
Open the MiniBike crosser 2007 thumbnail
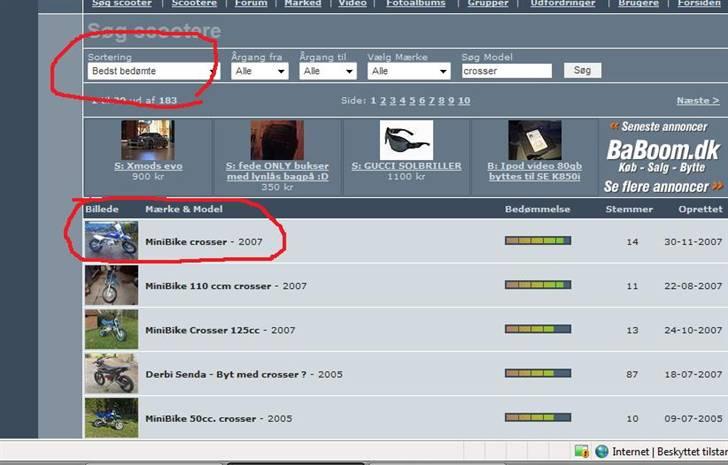click(x=111, y=241)
